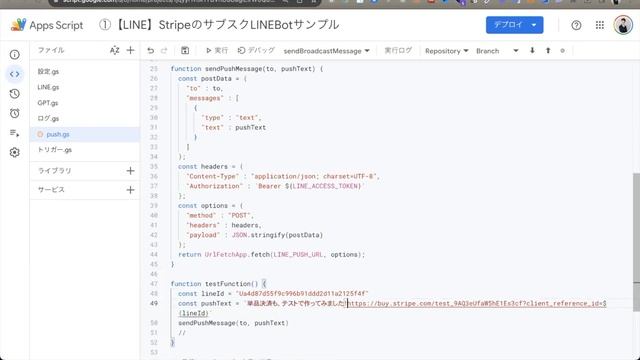Image resolution: width=640 pixels, height=360 pixels.
Task: Click the return UrlFetchApp.fetch code line
Action: click(271, 254)
